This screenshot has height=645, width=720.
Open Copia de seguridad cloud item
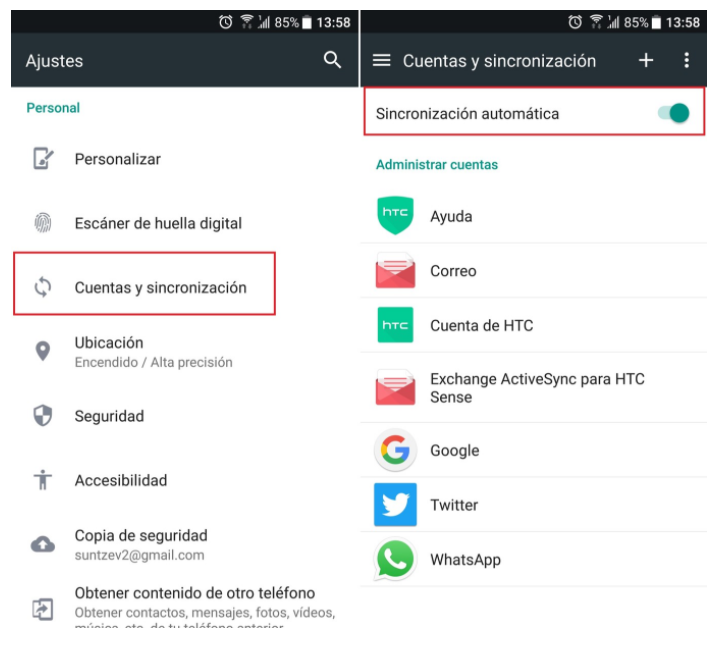click(185, 545)
